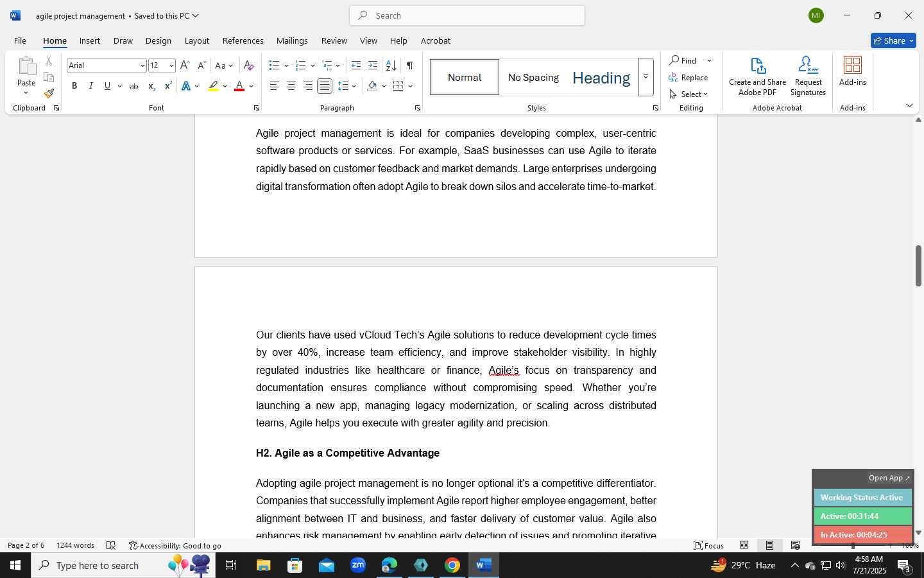Expand the numbering list dropdown arrow
The height and width of the screenshot is (578, 924).
312,66
